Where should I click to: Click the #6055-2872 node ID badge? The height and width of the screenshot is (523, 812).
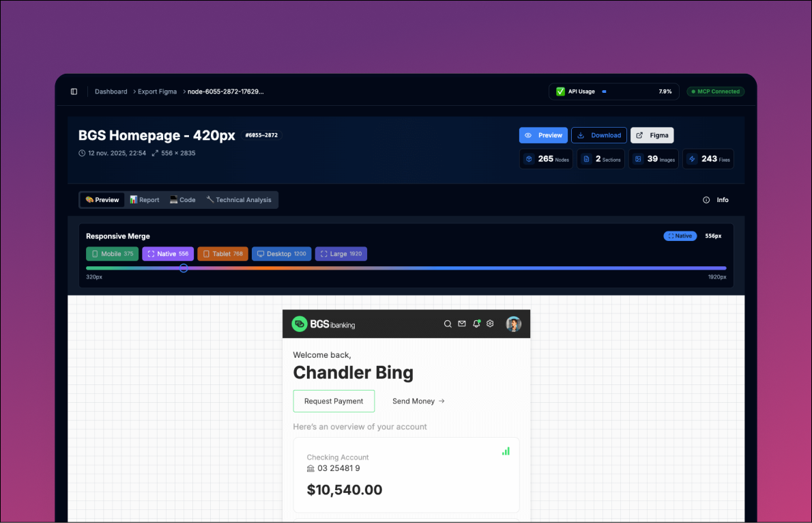pos(261,135)
